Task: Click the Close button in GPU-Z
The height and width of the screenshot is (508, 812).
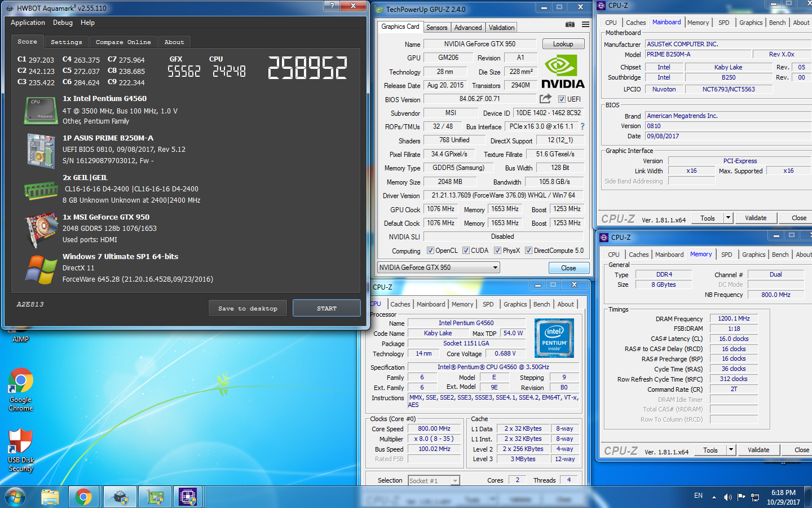Action: [568, 268]
